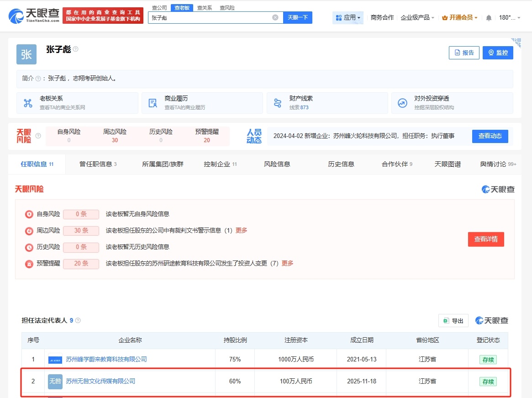
Task: Click into the search input field
Action: point(210,17)
